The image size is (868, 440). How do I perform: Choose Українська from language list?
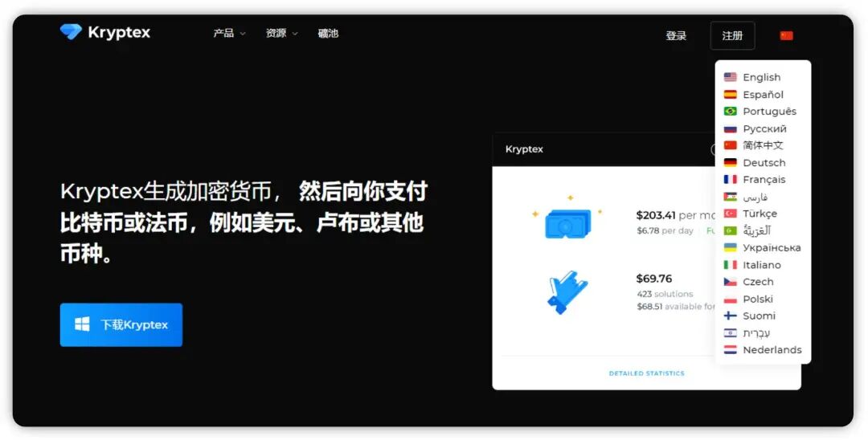point(772,247)
